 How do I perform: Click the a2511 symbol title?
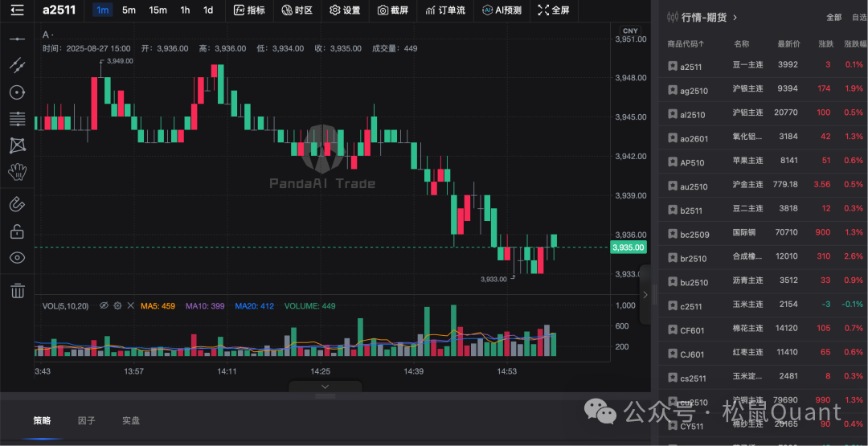pyautogui.click(x=59, y=10)
